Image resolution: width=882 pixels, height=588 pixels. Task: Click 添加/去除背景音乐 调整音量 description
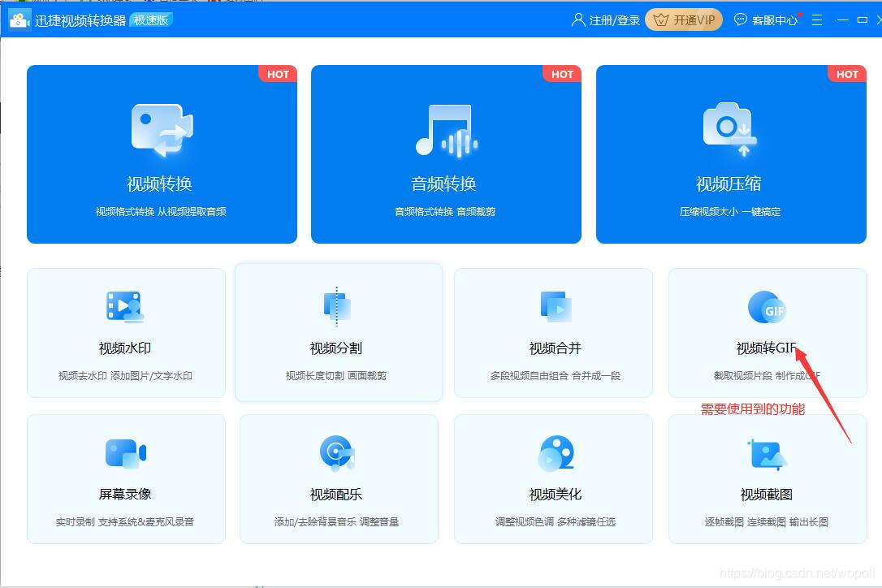coord(336,521)
